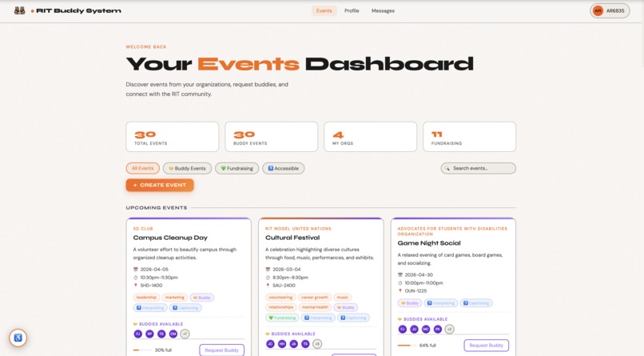Click the 30% full capacity bar
Viewport: 644px width, 356px height.
(142, 350)
